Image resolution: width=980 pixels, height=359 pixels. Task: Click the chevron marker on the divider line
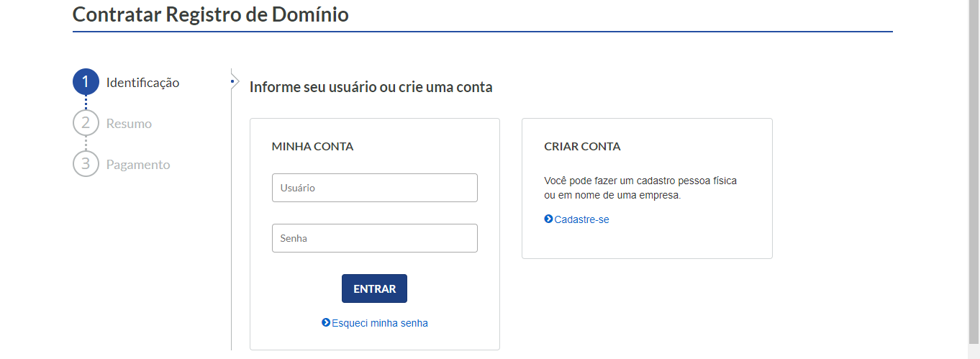coord(234,82)
